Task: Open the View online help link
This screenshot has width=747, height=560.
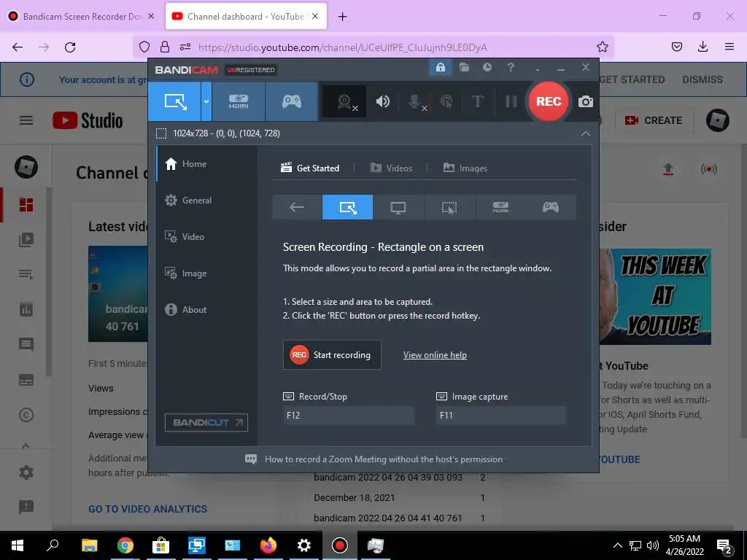Action: tap(435, 355)
